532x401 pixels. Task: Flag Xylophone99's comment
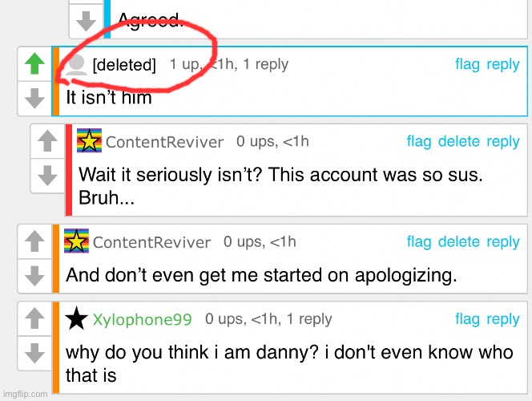pyautogui.click(x=467, y=319)
